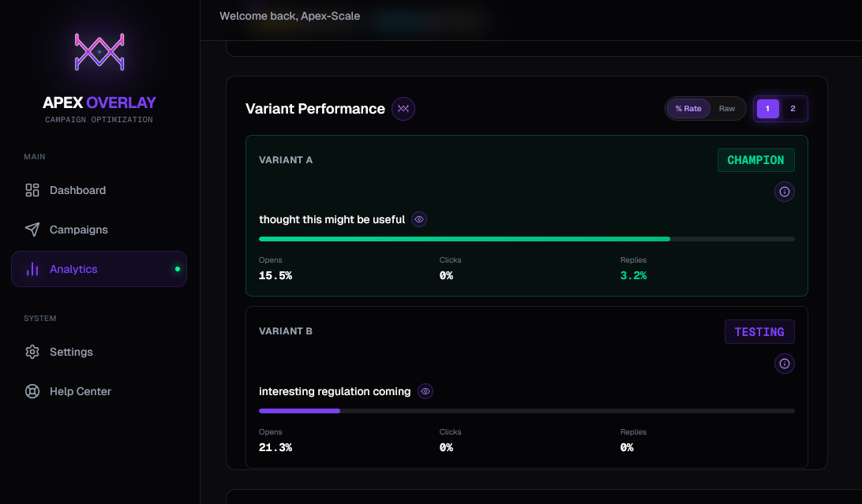Toggle the eye on 'interesting regulation coming'

425,391
